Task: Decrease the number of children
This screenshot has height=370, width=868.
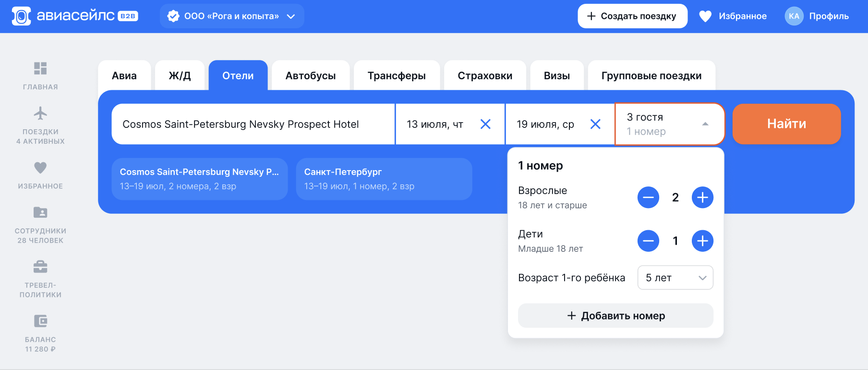Action: tap(648, 241)
